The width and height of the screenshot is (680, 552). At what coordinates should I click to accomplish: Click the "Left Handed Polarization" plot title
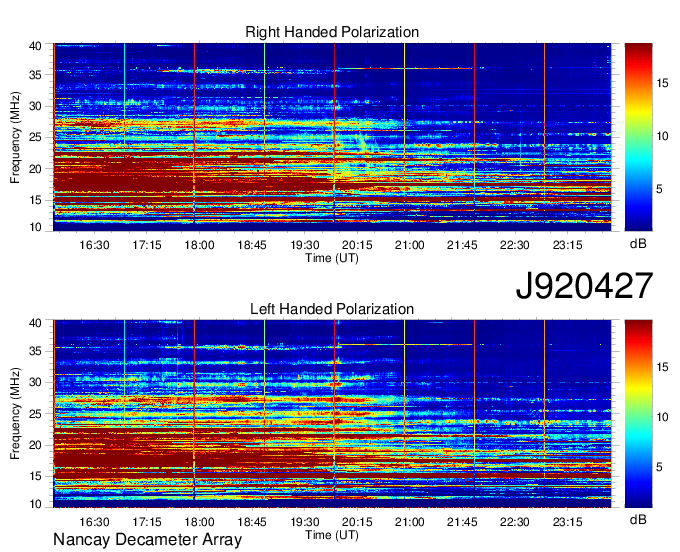(x=332, y=309)
